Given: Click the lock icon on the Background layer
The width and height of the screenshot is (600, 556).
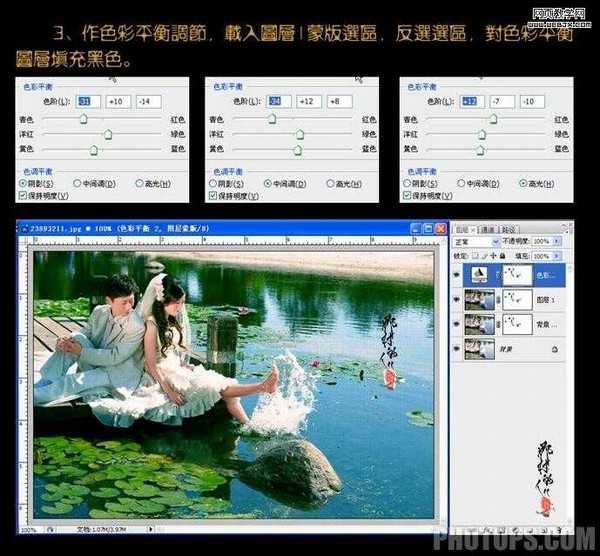Looking at the screenshot, I should pyautogui.click(x=556, y=349).
